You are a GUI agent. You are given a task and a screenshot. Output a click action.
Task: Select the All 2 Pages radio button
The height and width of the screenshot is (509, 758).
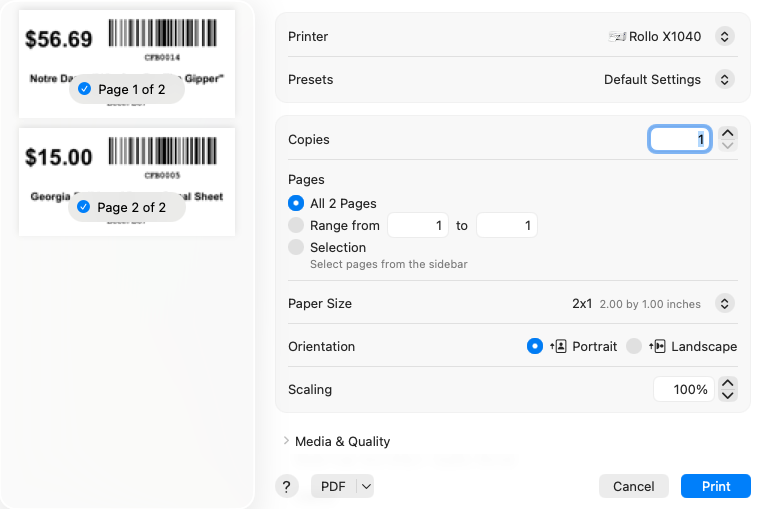point(296,203)
